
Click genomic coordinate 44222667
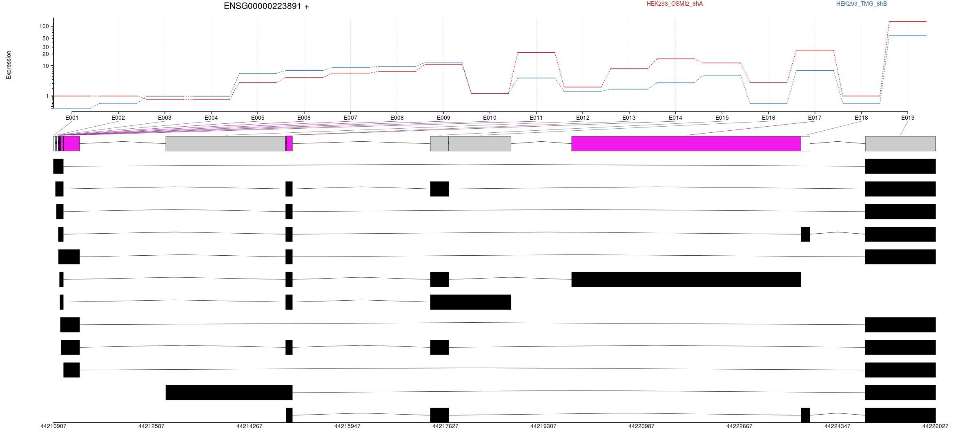pyautogui.click(x=739, y=426)
